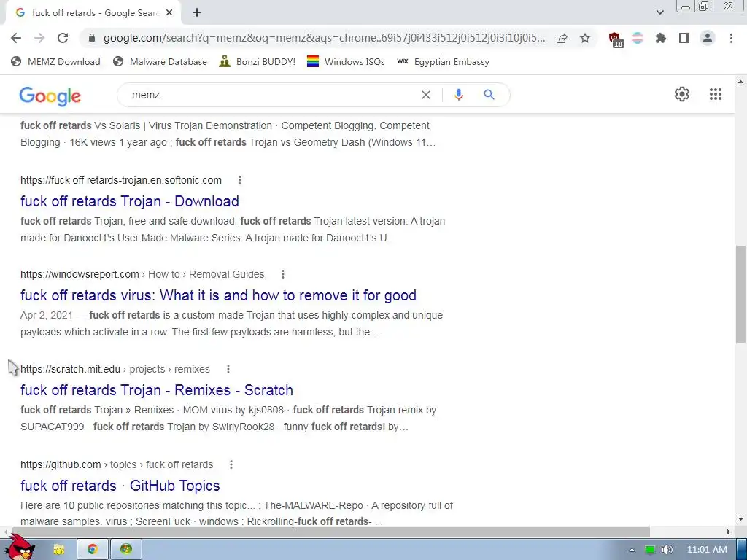This screenshot has width=747, height=560.
Task: Open the volume speaker tray icon
Action: [x=667, y=550]
